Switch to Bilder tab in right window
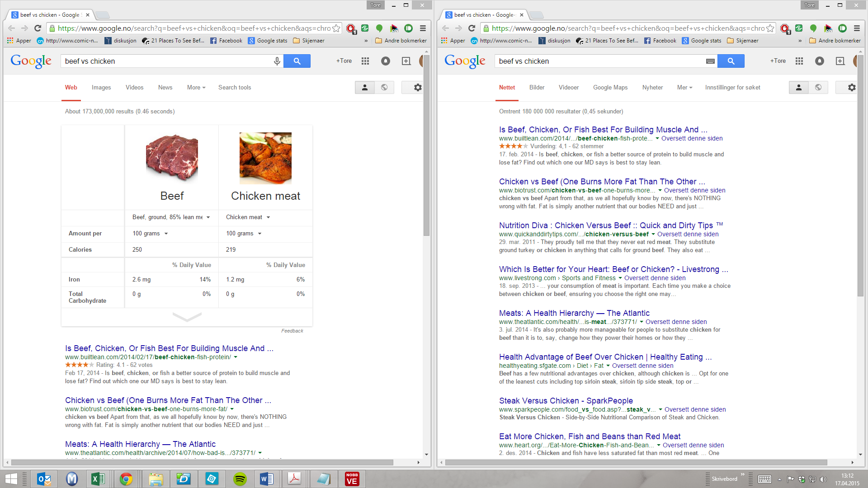868x488 pixels. [x=537, y=88]
